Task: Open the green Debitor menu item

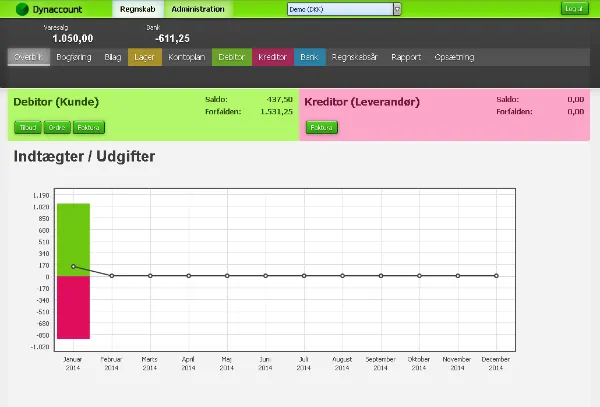Action: tap(232, 57)
